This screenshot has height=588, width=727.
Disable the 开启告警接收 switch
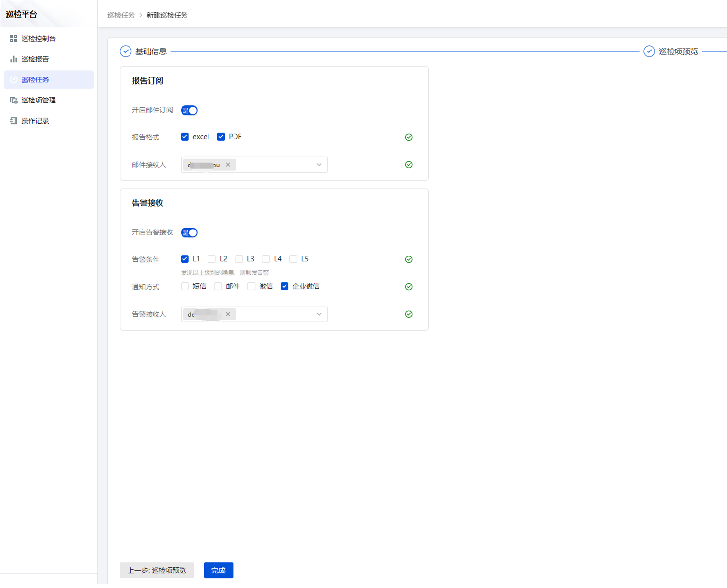pos(189,233)
